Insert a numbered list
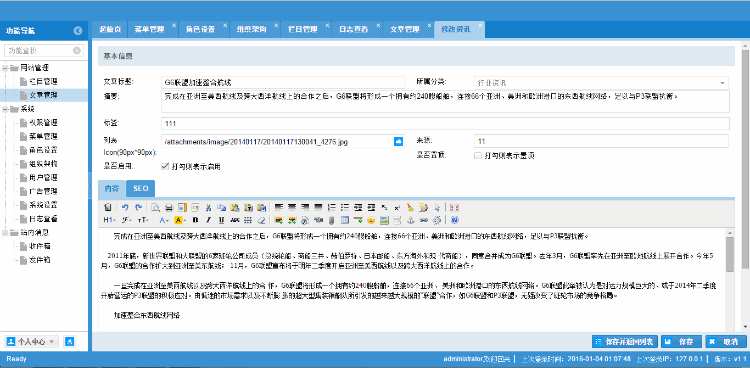This screenshot has width=750, height=368. [331, 207]
